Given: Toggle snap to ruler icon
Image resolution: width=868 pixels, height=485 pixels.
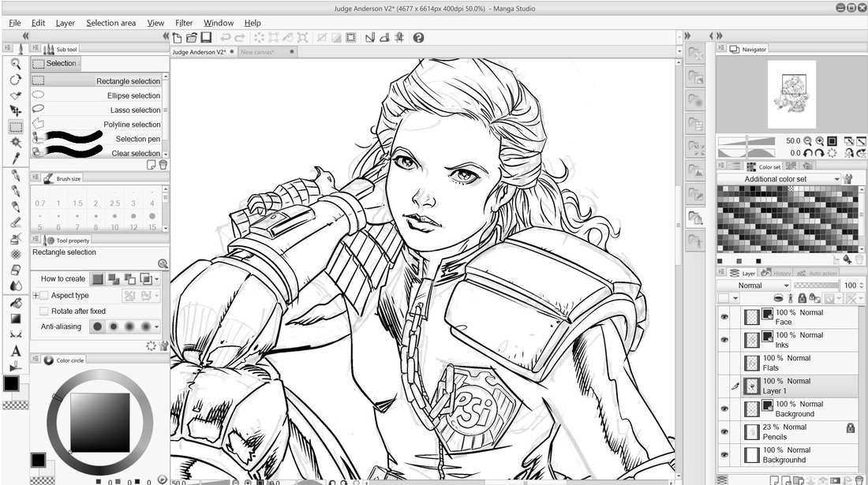Looking at the screenshot, I should (x=370, y=38).
